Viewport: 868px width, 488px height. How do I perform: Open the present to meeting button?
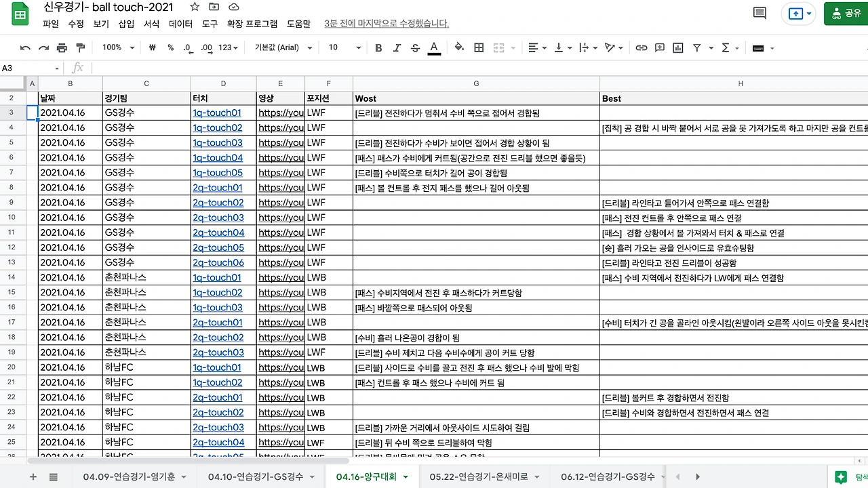(798, 13)
